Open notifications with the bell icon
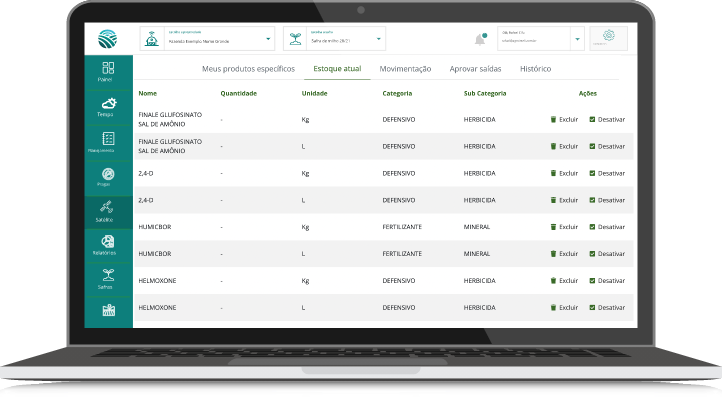This screenshot has width=722, height=400. (x=480, y=40)
